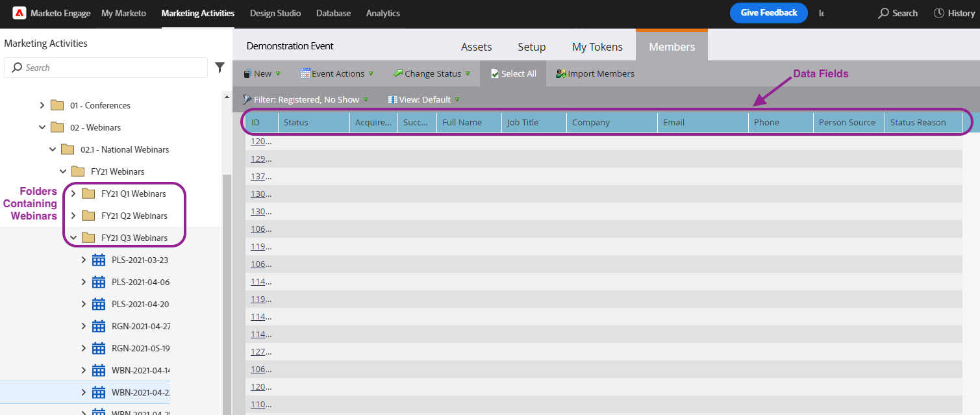Screen dimensions: 980x415
Task: Sort by the Company column header
Action: pyautogui.click(x=612, y=123)
